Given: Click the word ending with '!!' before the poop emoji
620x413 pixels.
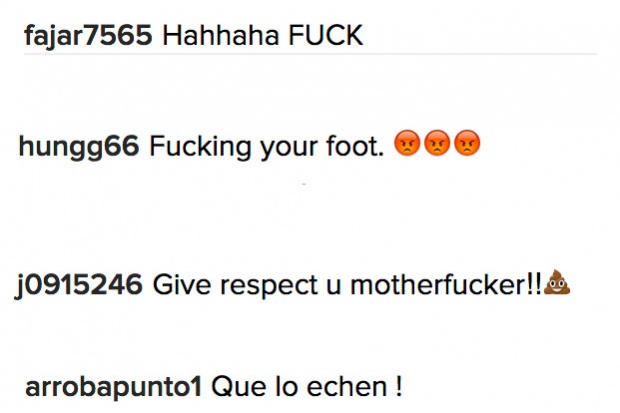Looking at the screenshot, I should click(x=446, y=285).
